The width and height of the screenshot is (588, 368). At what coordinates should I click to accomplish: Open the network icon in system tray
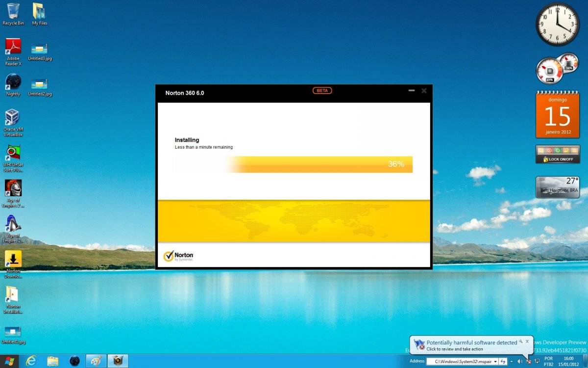(537, 362)
